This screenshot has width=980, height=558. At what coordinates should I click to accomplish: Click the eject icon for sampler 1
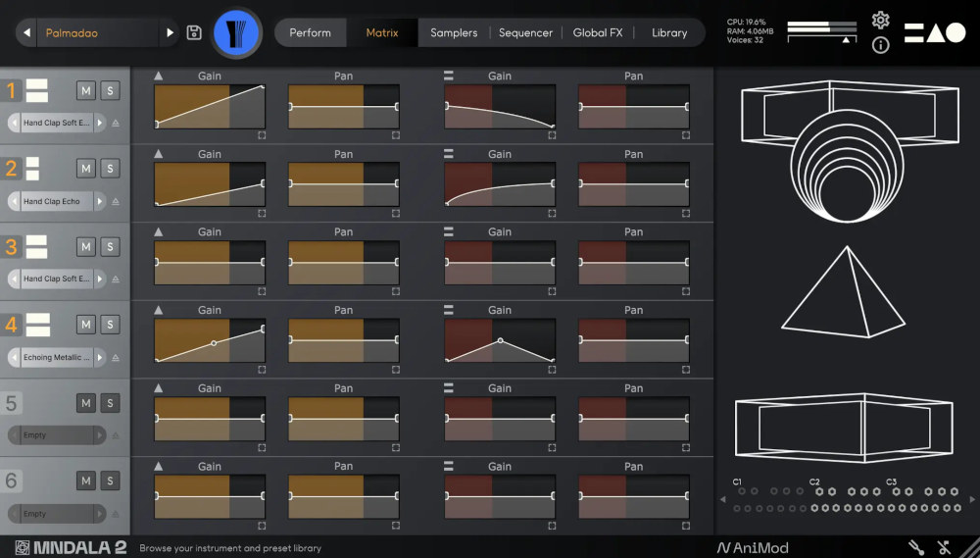115,124
